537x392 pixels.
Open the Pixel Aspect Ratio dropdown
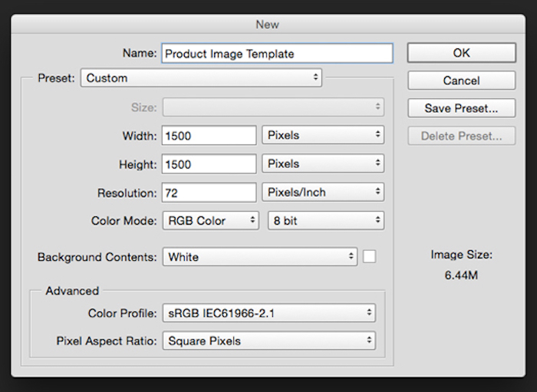click(x=268, y=341)
